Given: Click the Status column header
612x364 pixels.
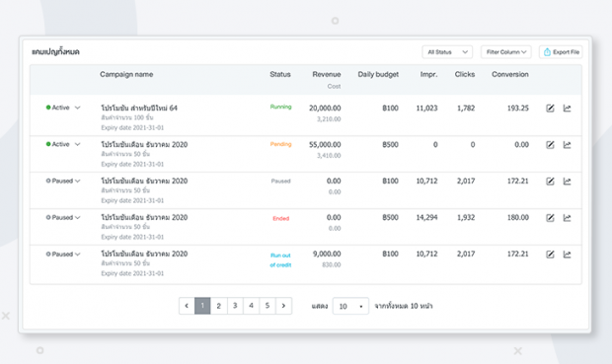Looking at the screenshot, I should [280, 74].
